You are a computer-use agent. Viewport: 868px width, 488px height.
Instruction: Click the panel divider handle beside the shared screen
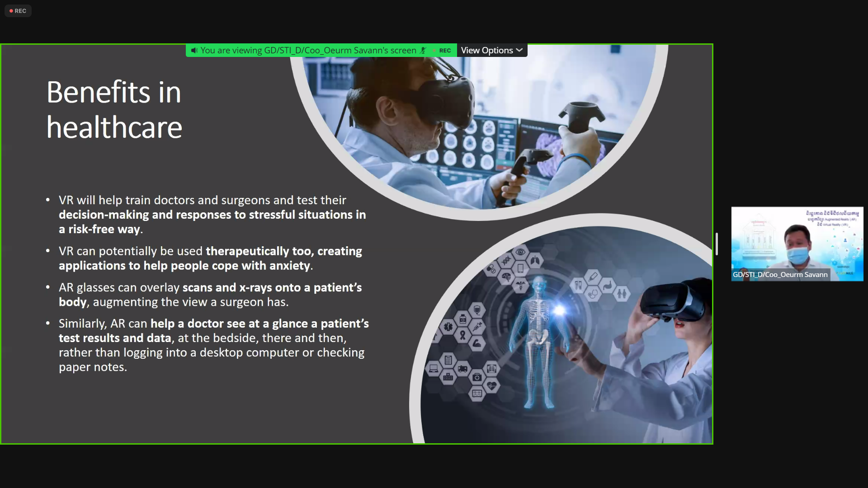pos(717,244)
